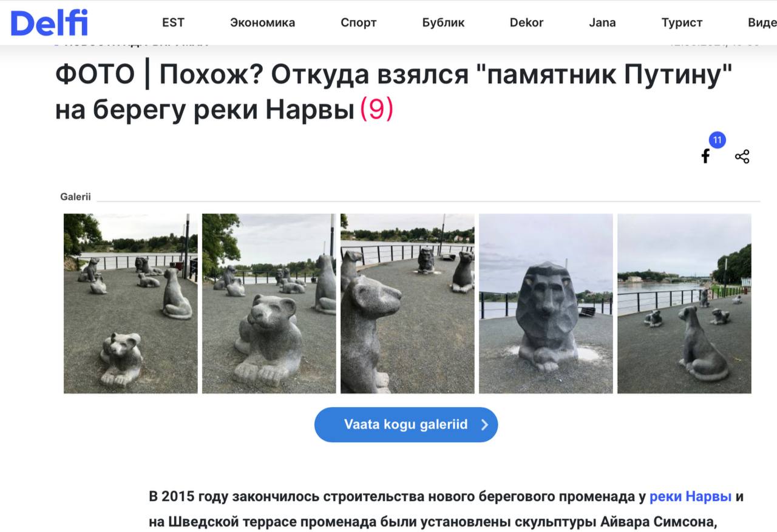
Task: Open fourth gallery photo of lion sculpture
Action: point(546,303)
